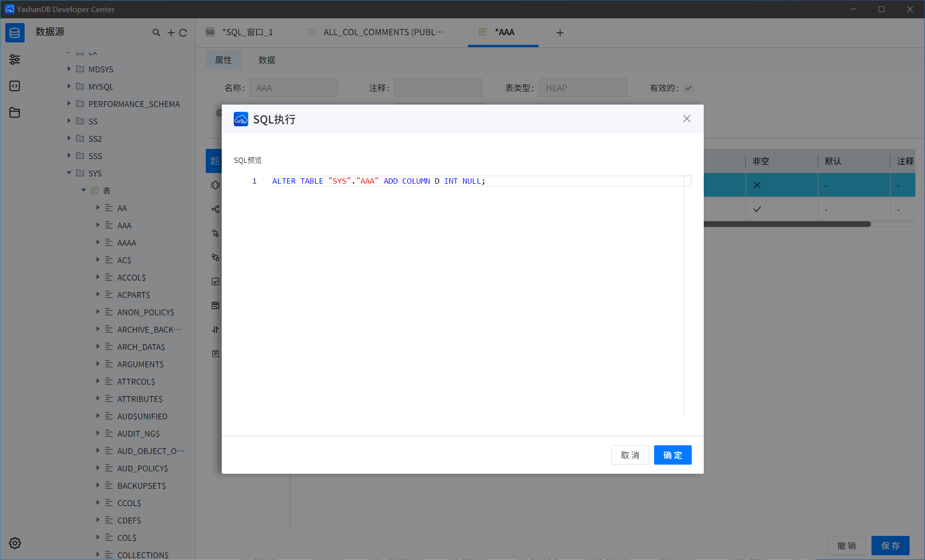925x560 pixels.
Task: Expand the MYSQL schema node
Action: 69,86
